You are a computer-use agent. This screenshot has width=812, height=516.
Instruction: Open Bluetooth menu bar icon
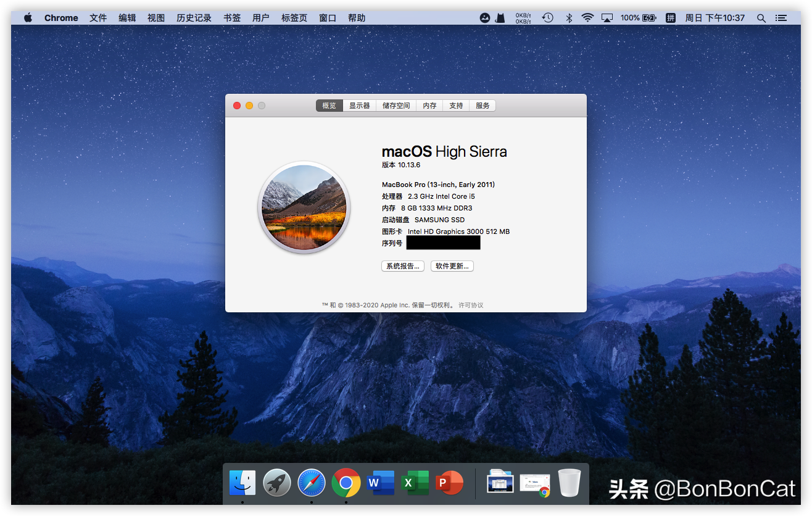569,18
